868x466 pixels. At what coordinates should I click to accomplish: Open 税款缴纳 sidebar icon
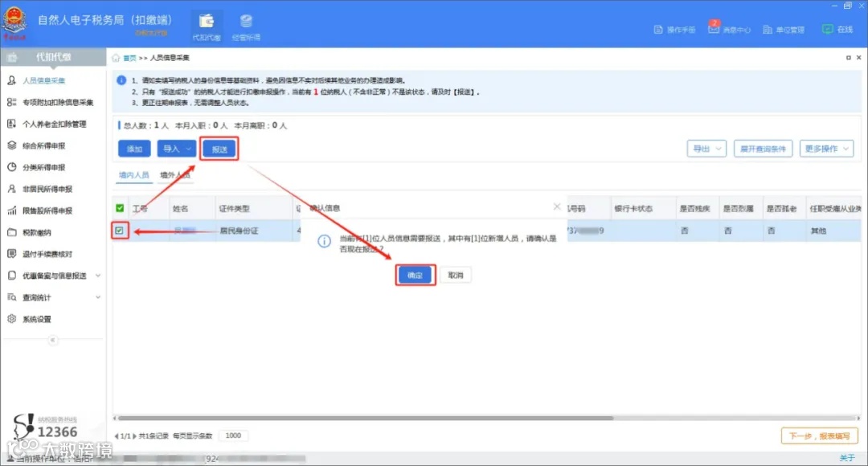point(11,232)
